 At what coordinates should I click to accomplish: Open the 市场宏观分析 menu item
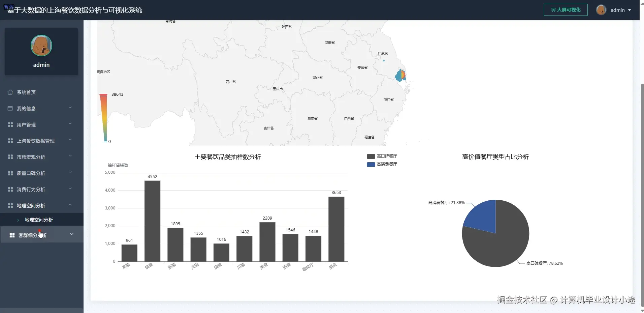(x=42, y=157)
